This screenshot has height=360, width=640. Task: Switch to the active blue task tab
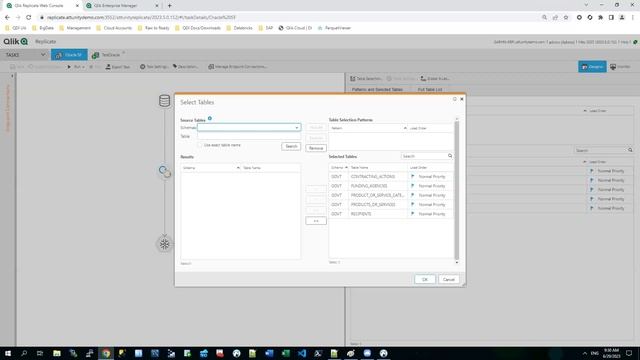click(69, 55)
